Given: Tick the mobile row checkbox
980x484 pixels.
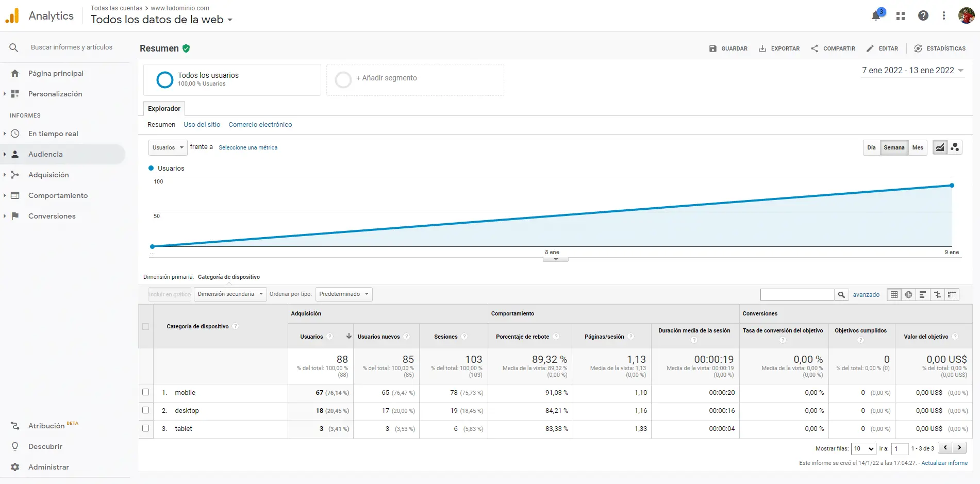Looking at the screenshot, I should point(145,392).
